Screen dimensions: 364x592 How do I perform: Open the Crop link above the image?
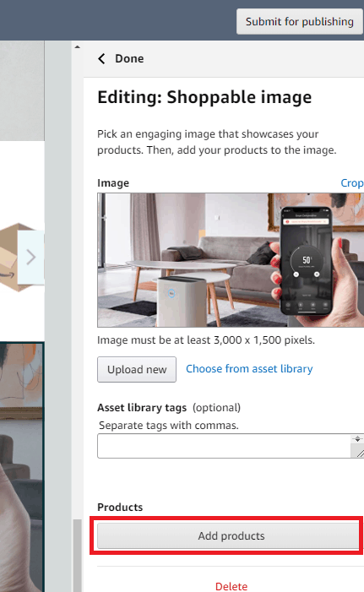click(x=352, y=182)
